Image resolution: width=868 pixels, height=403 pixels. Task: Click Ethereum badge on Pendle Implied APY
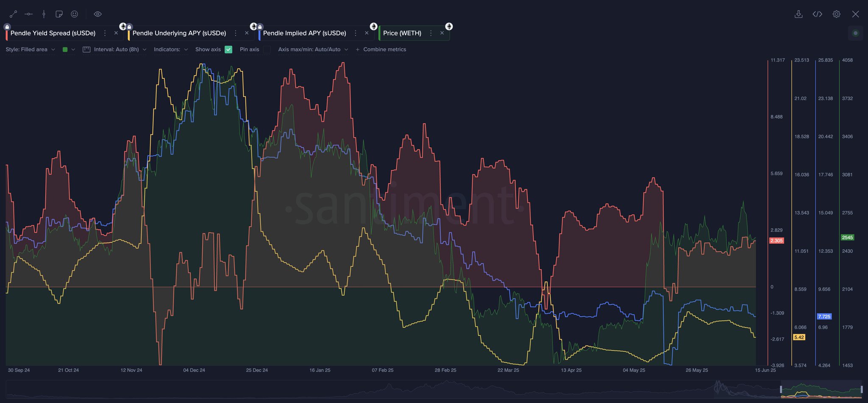coord(373,26)
